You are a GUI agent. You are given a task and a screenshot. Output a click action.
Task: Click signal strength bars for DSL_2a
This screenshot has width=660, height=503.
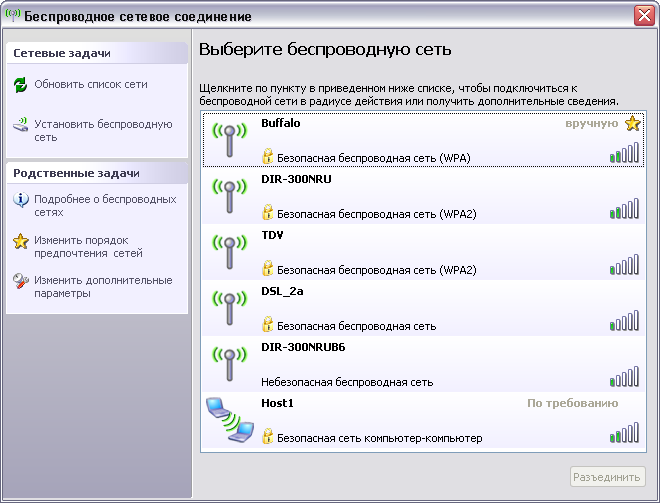624,320
